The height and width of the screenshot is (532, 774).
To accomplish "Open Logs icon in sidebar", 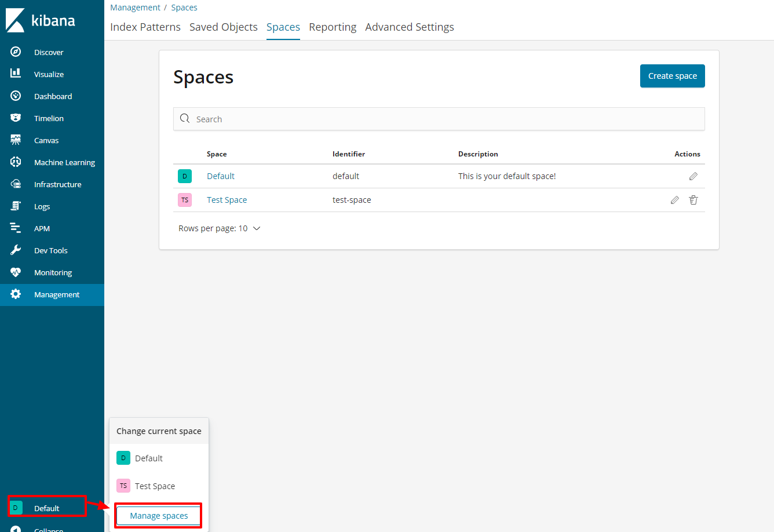I will 16,206.
